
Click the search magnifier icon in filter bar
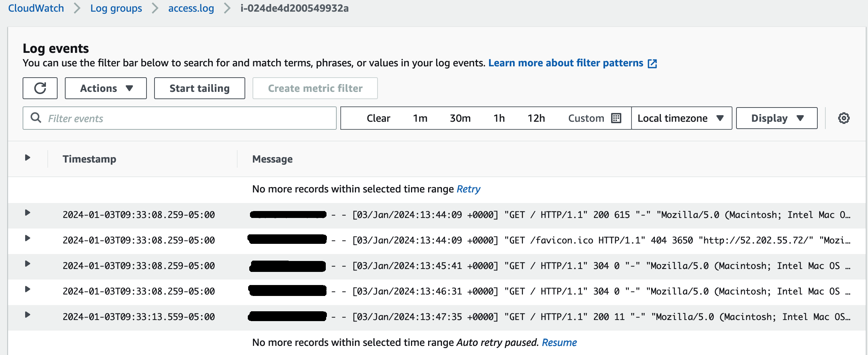(x=36, y=118)
